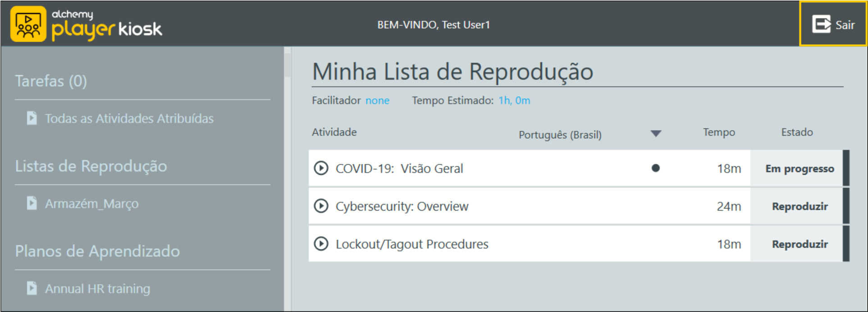Click the none facilitator link
The image size is (868, 312).
[x=377, y=100]
